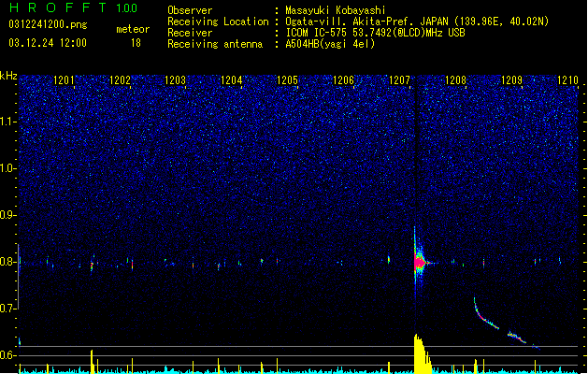Select the 1204 time marker label
588x374 pixels.
click(x=232, y=80)
